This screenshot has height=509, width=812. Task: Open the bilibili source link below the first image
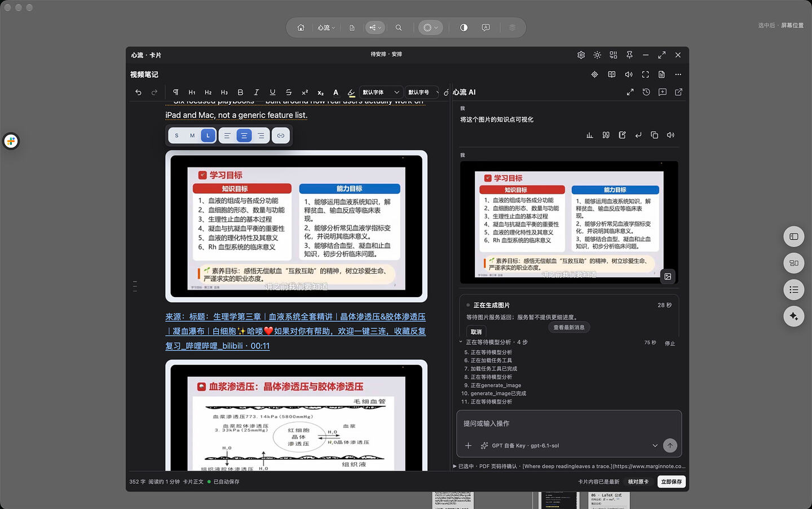click(x=295, y=331)
